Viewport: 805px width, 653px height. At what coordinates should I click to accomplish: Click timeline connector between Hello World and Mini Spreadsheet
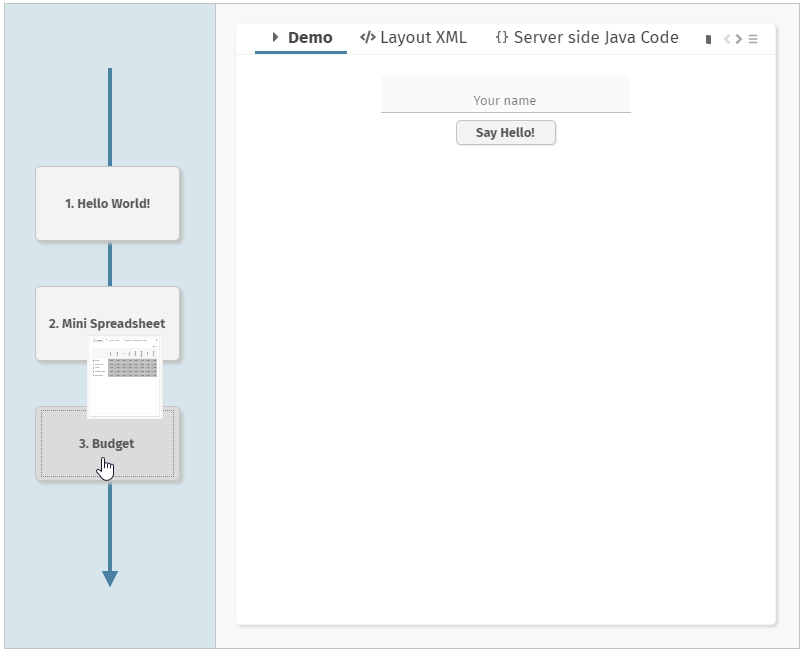(110, 264)
